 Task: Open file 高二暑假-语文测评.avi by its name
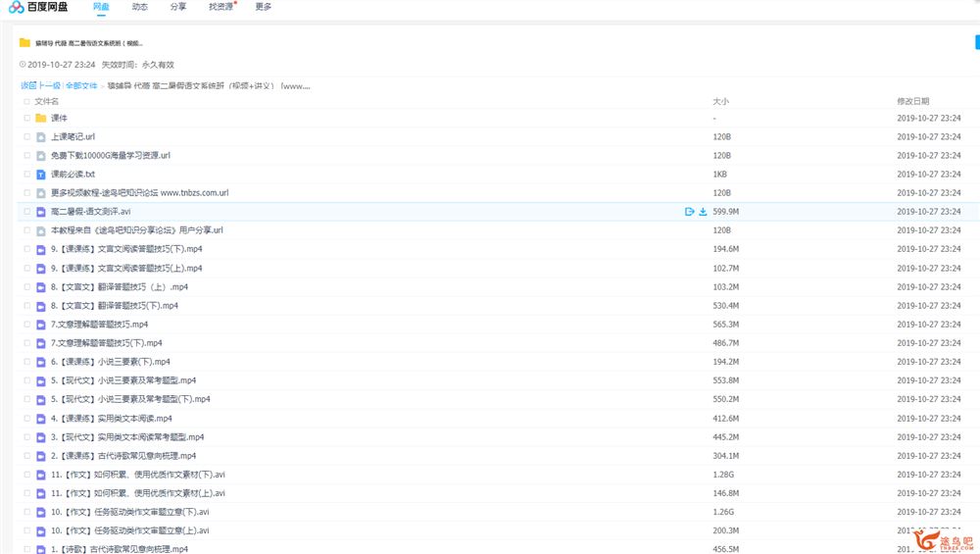[90, 212]
